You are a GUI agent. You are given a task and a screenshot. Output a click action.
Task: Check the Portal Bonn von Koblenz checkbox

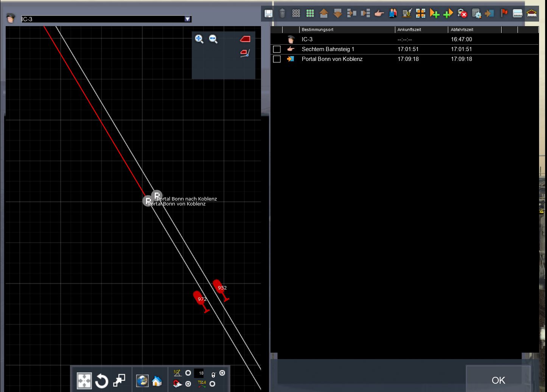(277, 59)
